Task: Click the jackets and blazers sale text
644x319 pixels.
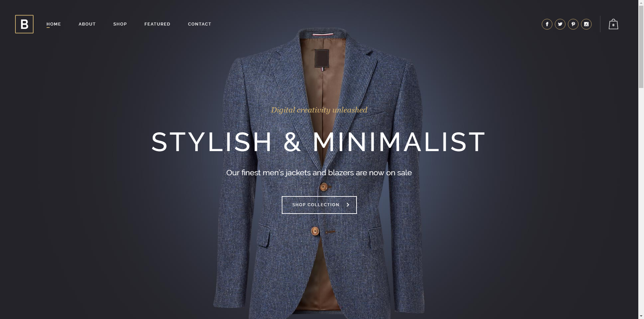Action: point(319,173)
